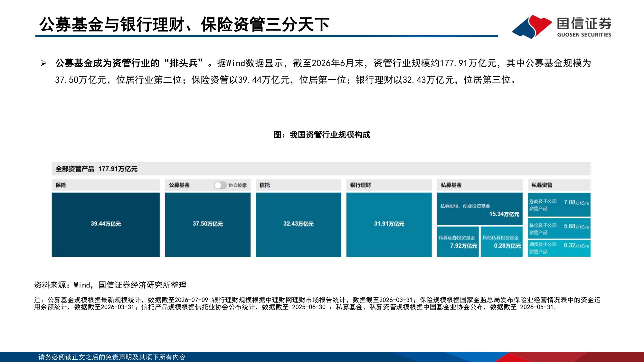This screenshot has height=362, width=644.
Task: Select the 保险 39.44万亿元 block
Action: coord(106,225)
